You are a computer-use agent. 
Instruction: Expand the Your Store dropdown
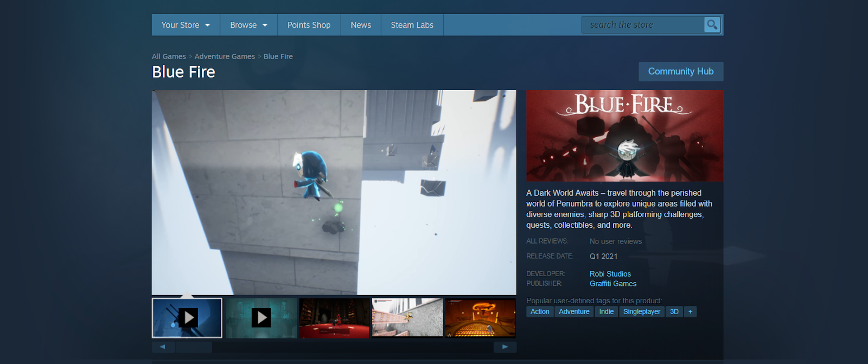click(186, 25)
